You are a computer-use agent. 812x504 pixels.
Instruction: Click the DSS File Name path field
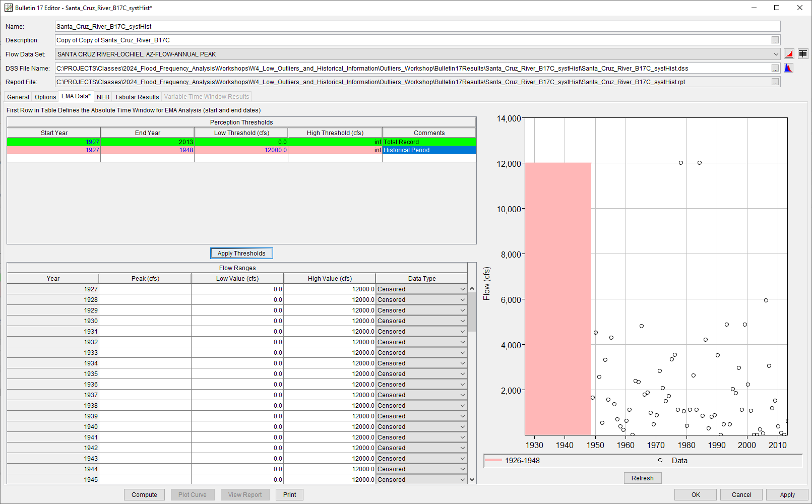412,68
